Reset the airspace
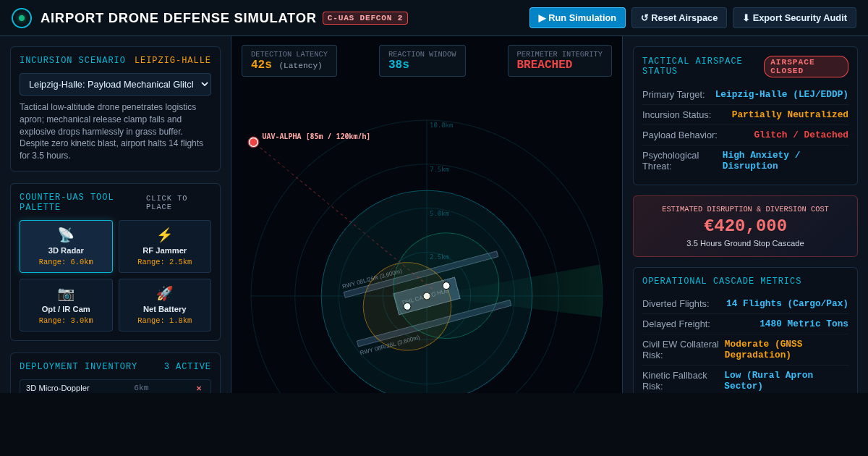This screenshot has width=868, height=456. click(x=679, y=18)
